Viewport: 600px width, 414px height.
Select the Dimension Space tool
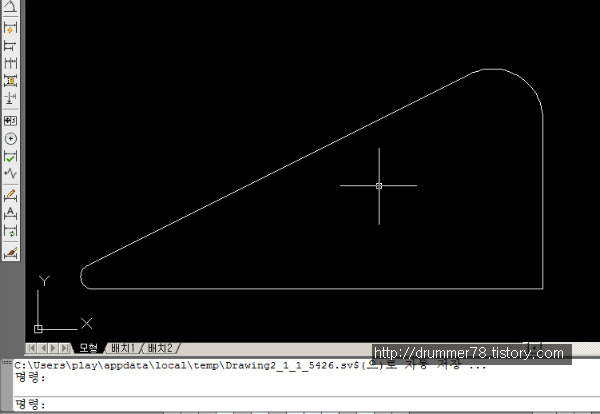(10, 81)
